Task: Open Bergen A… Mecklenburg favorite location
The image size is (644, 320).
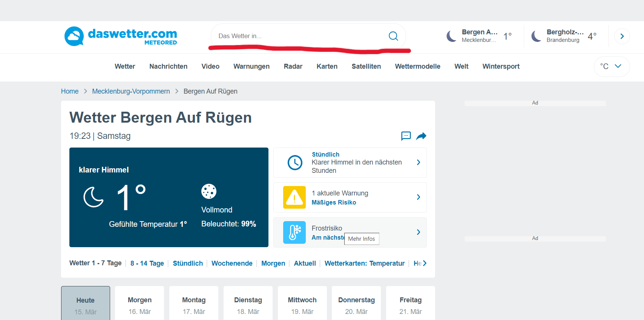Action: click(479, 36)
